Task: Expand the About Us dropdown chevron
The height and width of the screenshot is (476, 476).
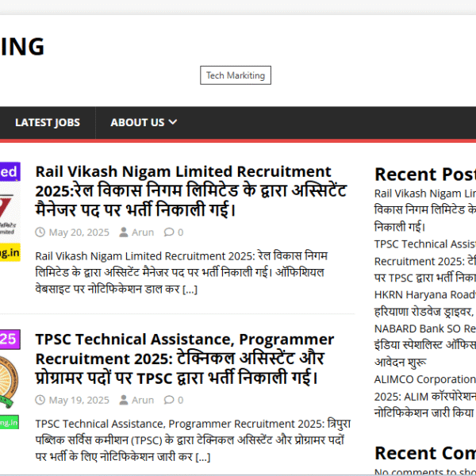Action: 173,122
